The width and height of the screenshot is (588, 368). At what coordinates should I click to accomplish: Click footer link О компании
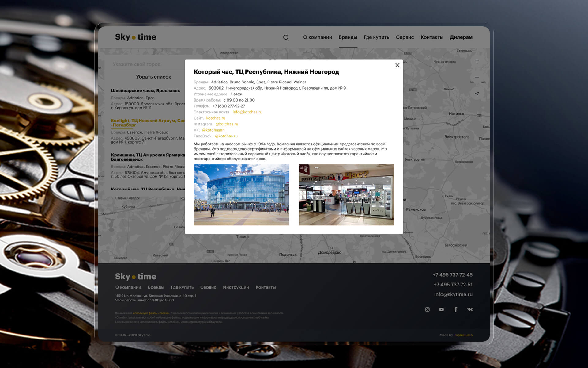(x=128, y=287)
